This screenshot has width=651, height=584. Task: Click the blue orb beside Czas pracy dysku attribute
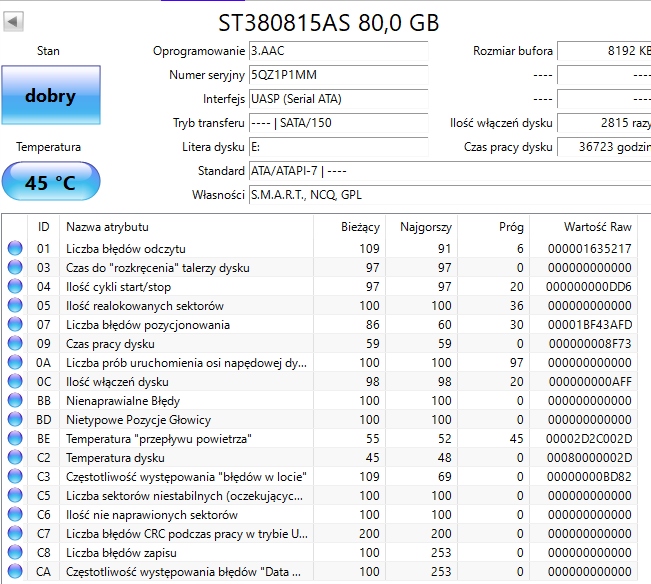click(14, 344)
